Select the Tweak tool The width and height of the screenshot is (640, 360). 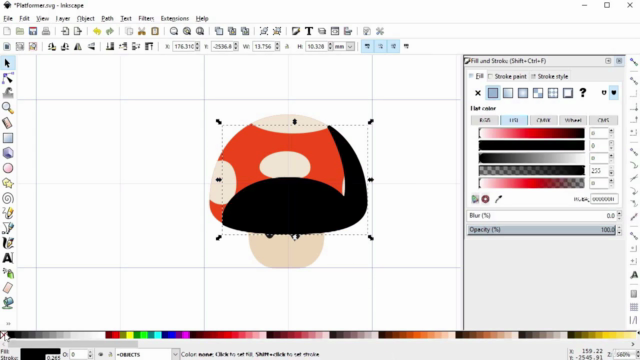pyautogui.click(x=7, y=93)
